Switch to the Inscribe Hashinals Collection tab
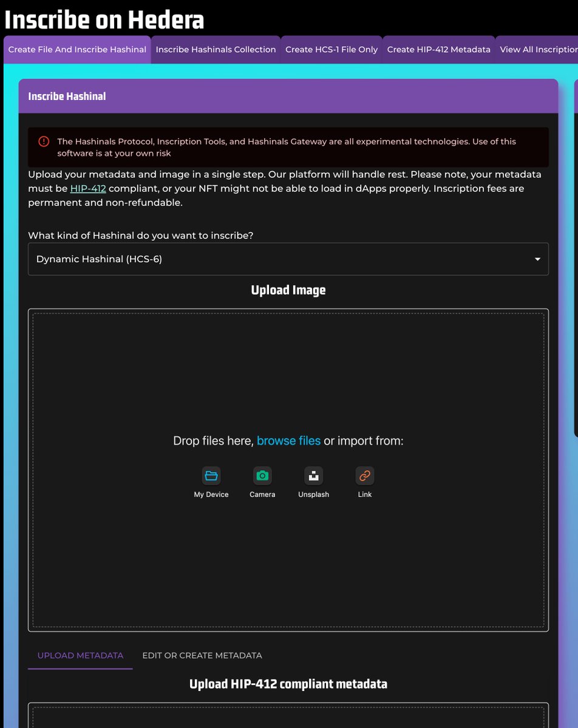 (x=216, y=49)
